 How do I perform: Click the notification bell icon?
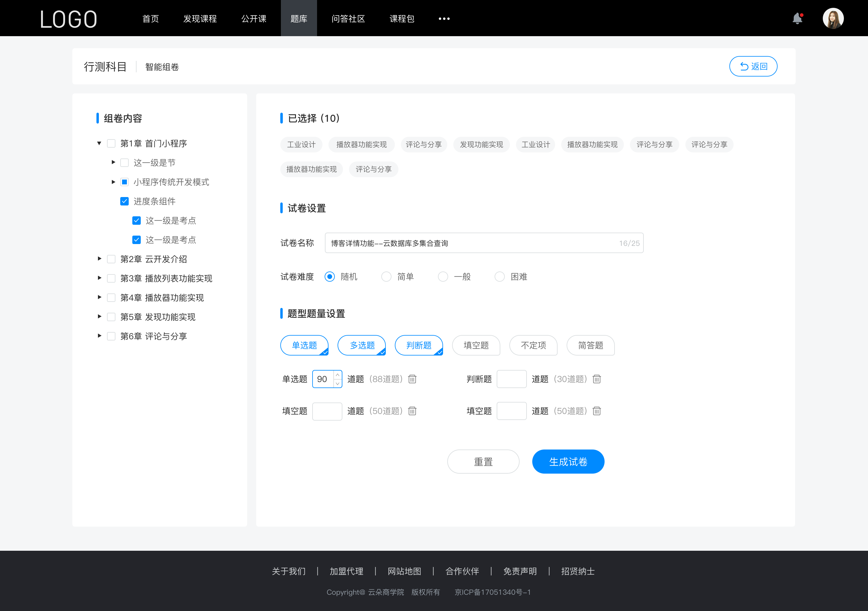799,18
